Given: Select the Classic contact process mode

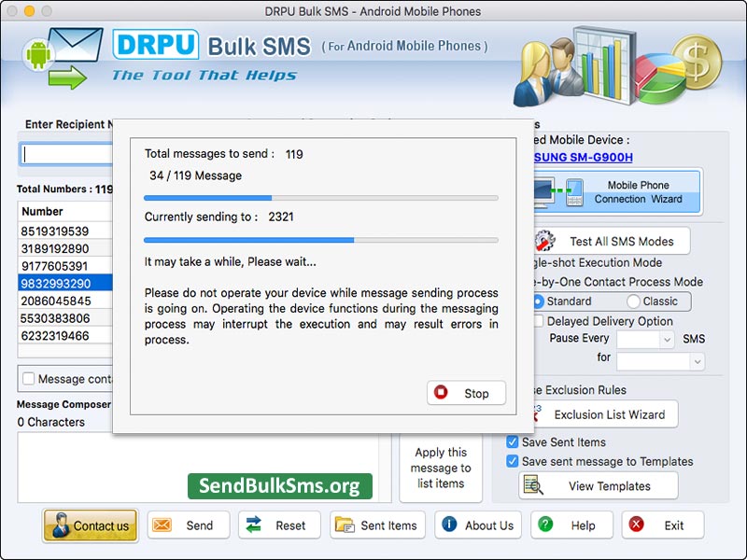Looking at the screenshot, I should [633, 301].
